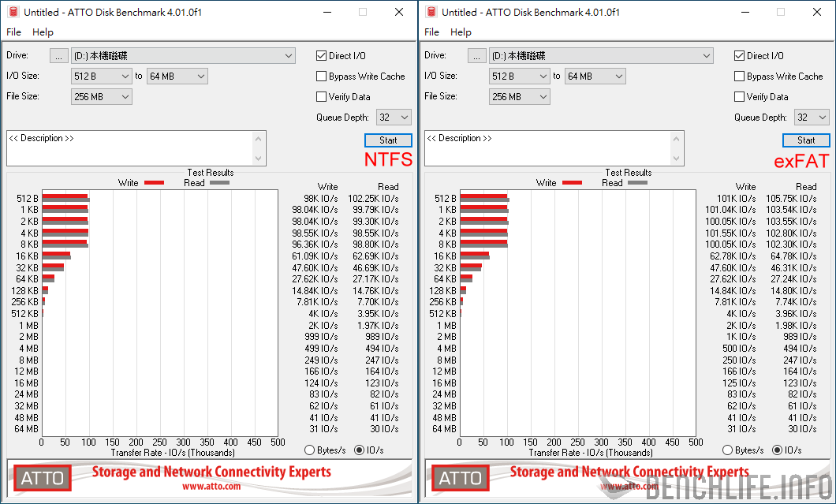Enable Bypass Write Cache in exFAT window
Image resolution: width=836 pixels, height=504 pixels.
[739, 77]
